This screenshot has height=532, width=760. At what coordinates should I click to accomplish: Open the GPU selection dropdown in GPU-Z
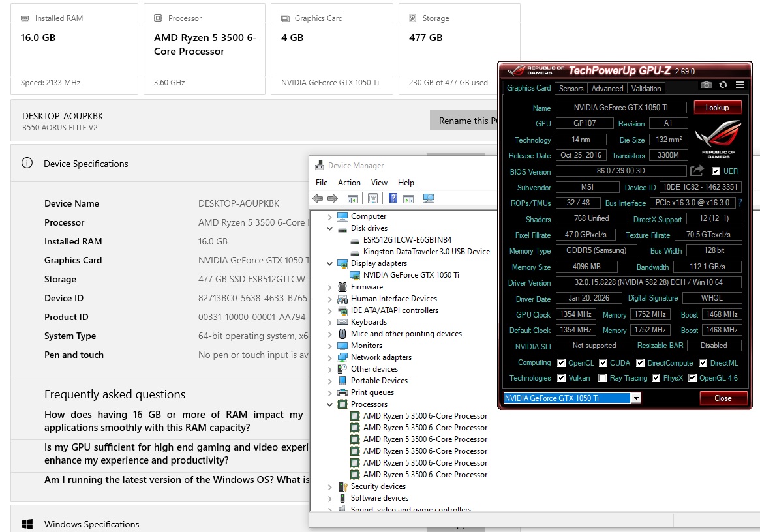tap(635, 398)
